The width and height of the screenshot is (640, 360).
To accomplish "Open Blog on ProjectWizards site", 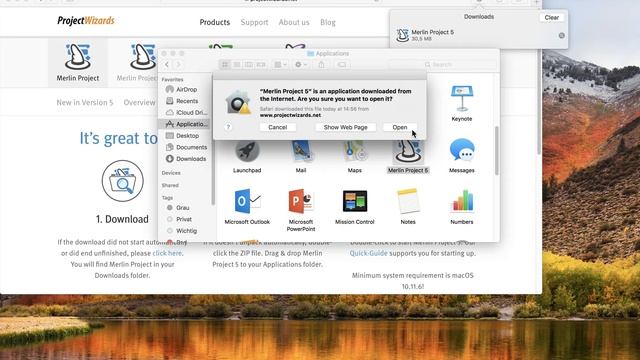I will point(328,22).
